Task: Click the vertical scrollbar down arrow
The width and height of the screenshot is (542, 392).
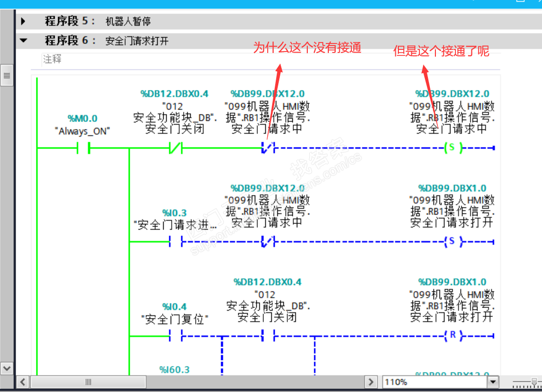Action: click(7, 368)
